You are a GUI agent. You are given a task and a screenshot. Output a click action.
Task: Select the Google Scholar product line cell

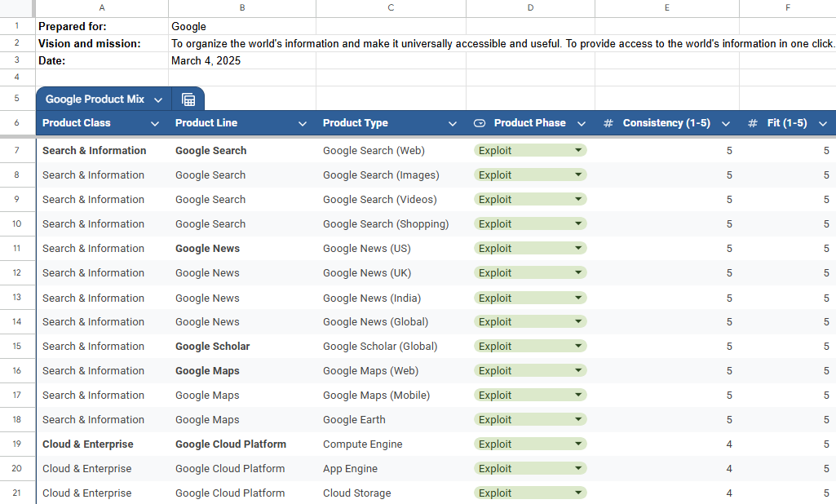(212, 347)
